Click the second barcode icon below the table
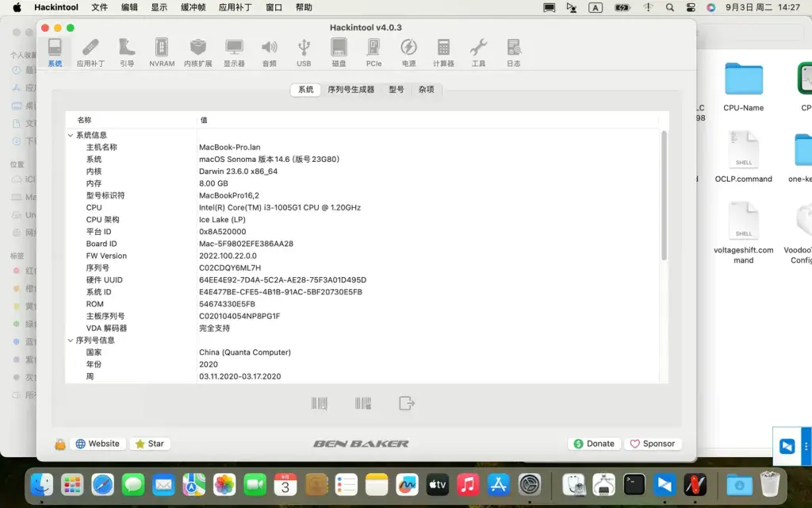This screenshot has width=812, height=508. pyautogui.click(x=363, y=403)
